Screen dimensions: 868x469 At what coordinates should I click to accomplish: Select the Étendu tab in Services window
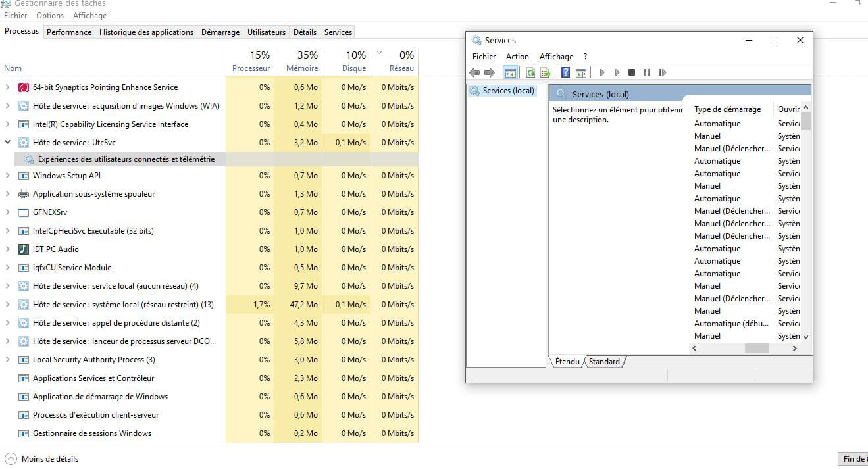pos(567,362)
